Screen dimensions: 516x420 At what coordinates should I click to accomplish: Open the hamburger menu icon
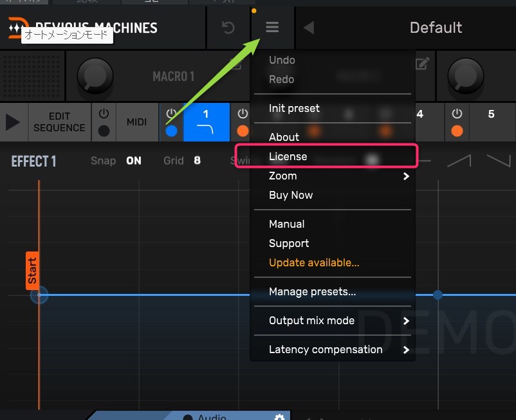273,28
